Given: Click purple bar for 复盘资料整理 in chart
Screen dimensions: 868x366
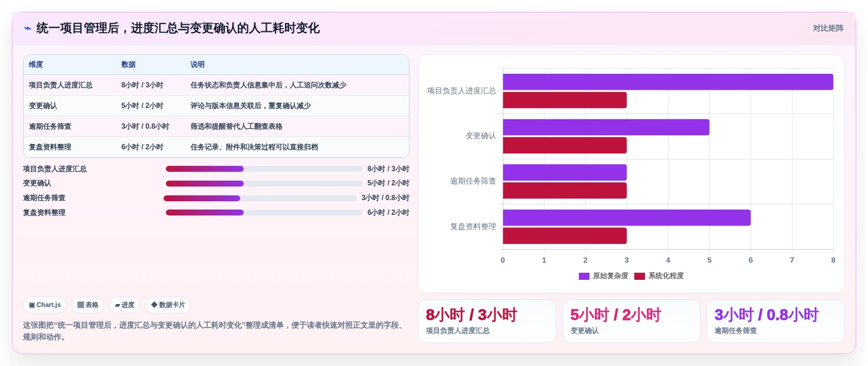Looking at the screenshot, I should 627,218.
